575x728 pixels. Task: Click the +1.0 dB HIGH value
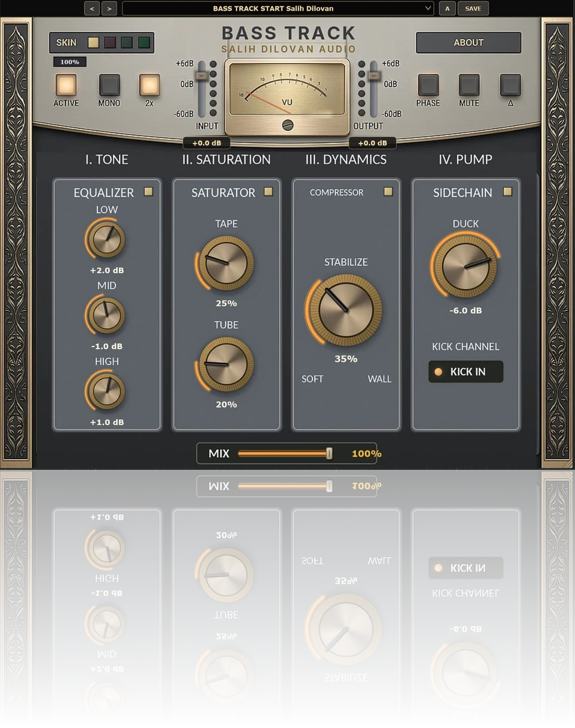[x=107, y=422]
